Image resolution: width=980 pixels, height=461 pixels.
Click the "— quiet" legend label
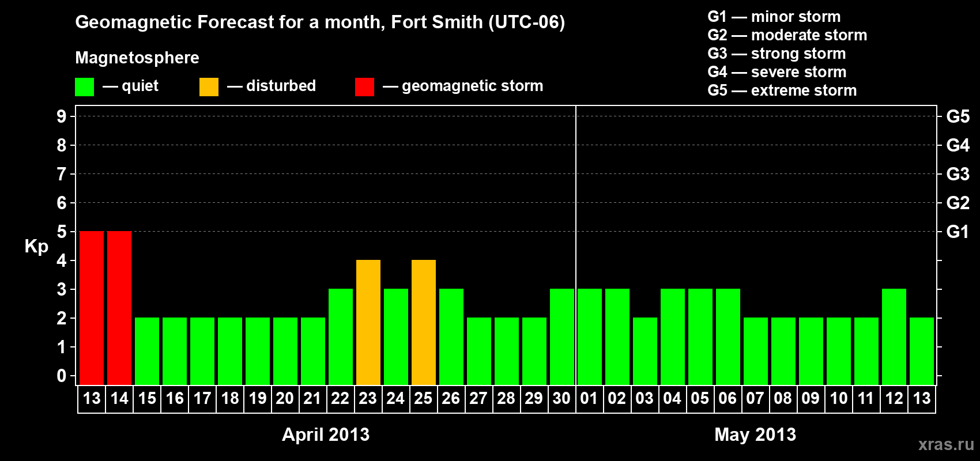click(x=130, y=86)
